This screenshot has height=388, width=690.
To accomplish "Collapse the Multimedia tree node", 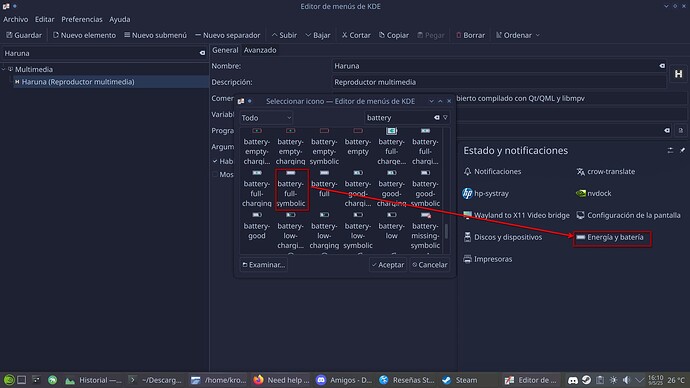I will pyautogui.click(x=4, y=69).
